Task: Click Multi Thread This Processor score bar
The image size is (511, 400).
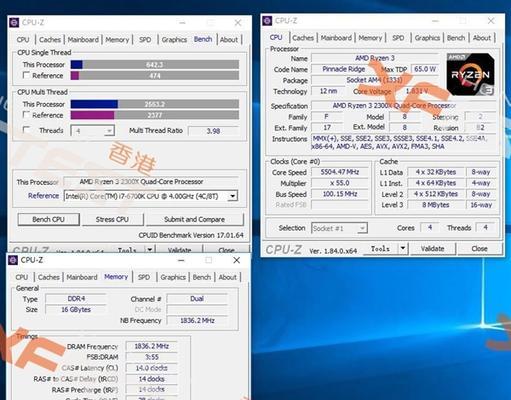Action: coord(155,104)
